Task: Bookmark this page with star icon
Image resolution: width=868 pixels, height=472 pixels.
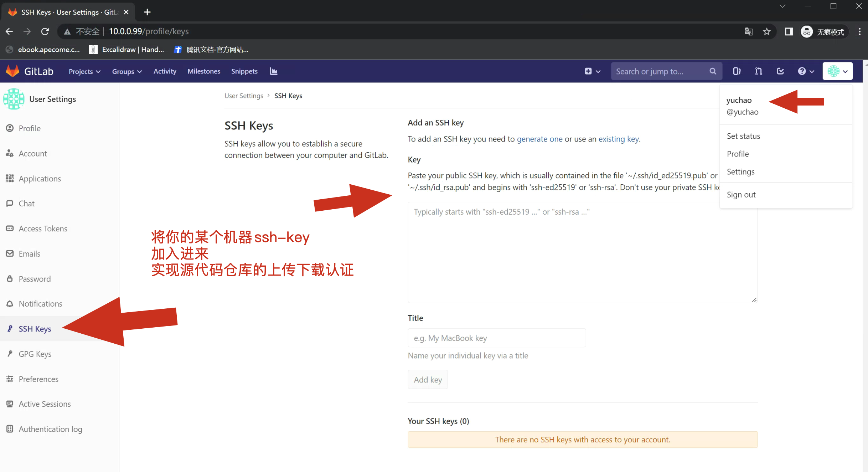Action: click(767, 32)
